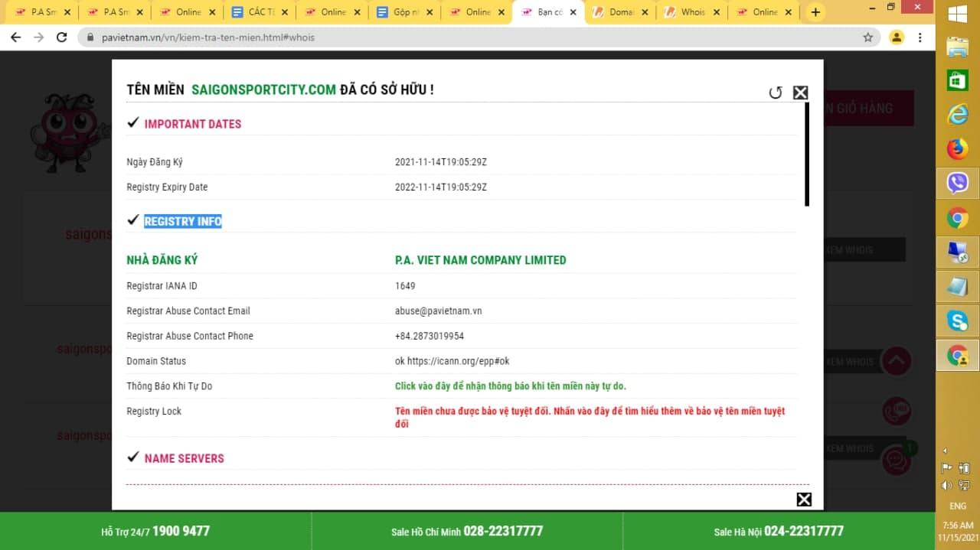Click the SAIGONSPORTCITY.COM domain title
The image size is (980, 550).
pyautogui.click(x=263, y=89)
